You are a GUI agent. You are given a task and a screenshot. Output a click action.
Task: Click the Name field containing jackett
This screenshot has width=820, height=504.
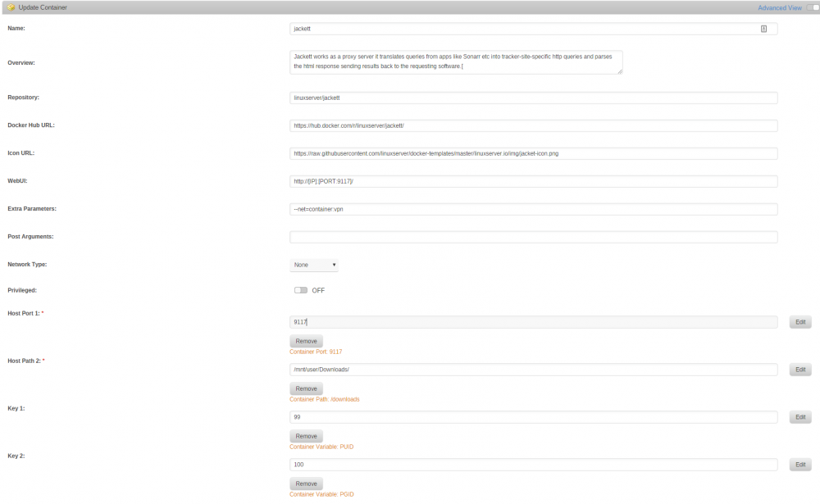click(x=534, y=29)
